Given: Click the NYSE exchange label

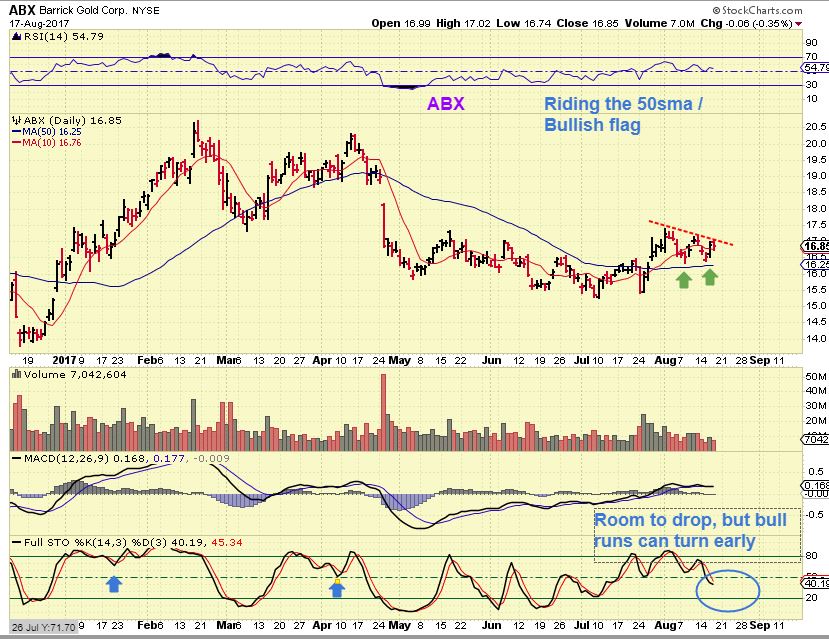Looking at the screenshot, I should click(145, 10).
